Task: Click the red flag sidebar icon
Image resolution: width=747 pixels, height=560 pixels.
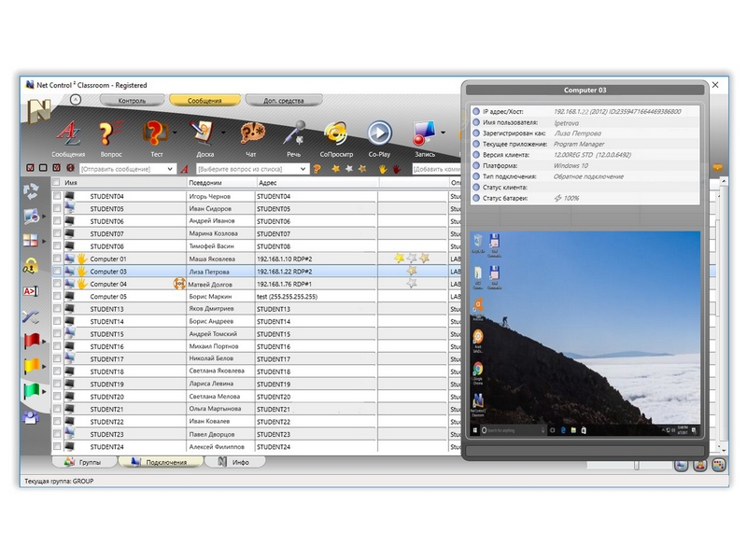Action: tap(32, 341)
